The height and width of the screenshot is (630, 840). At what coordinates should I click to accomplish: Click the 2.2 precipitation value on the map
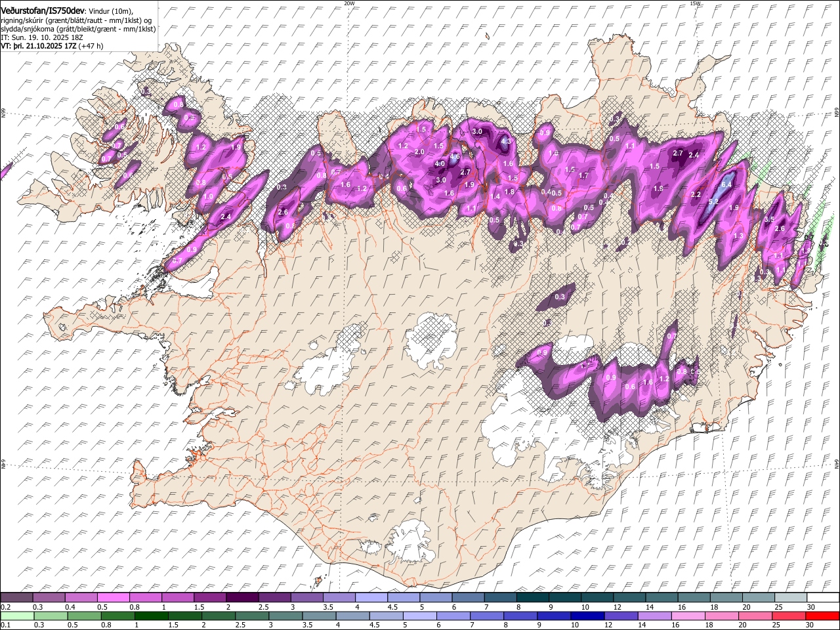(696, 195)
